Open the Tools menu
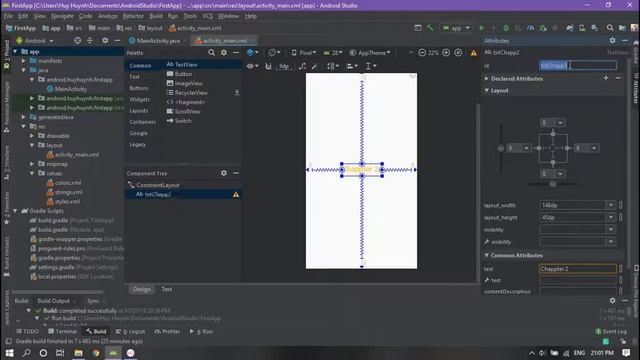This screenshot has width=640, height=360. click(190, 16)
